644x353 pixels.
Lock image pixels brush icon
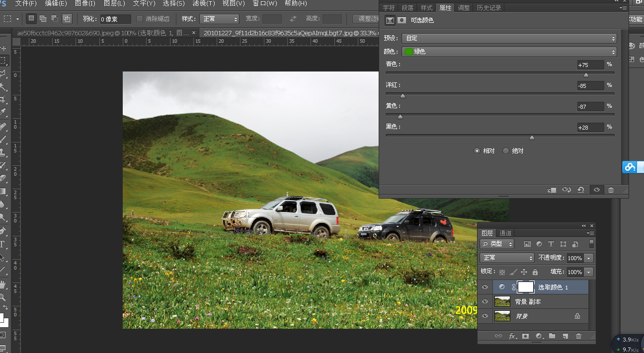[513, 272]
